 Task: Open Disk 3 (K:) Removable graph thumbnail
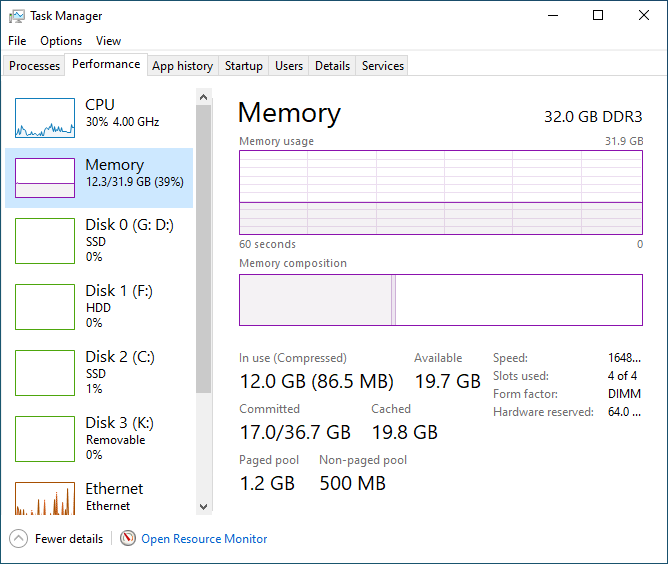coord(45,439)
